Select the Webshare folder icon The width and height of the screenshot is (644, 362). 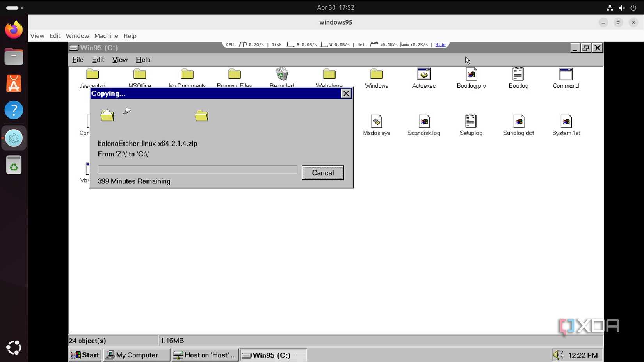[x=329, y=74]
